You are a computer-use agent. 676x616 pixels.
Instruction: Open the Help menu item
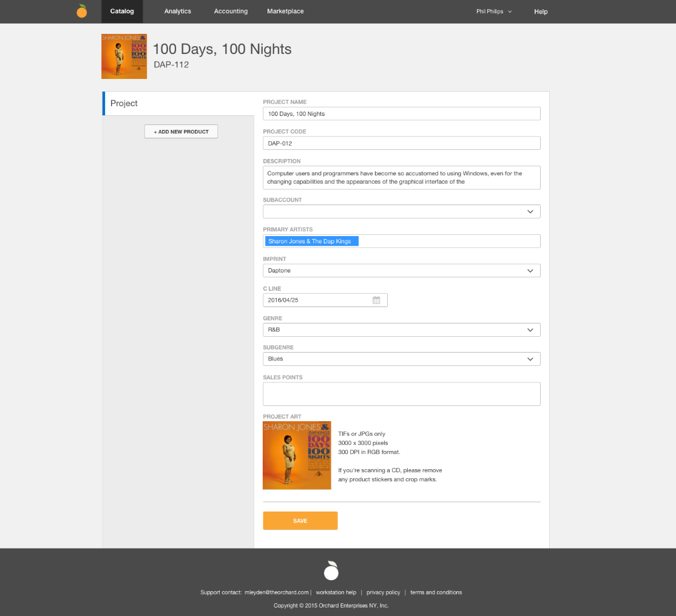pos(541,12)
